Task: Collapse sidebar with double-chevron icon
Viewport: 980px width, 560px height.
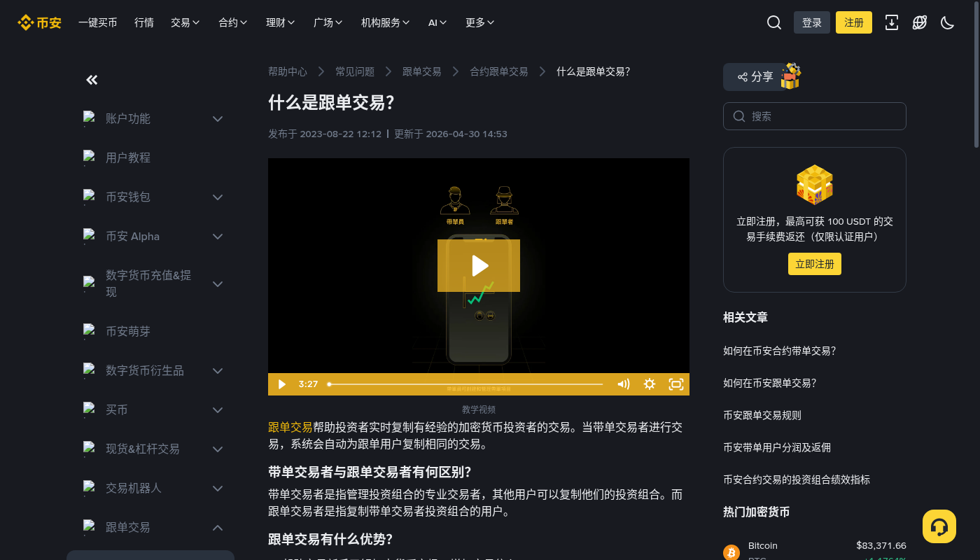Action: [92, 80]
